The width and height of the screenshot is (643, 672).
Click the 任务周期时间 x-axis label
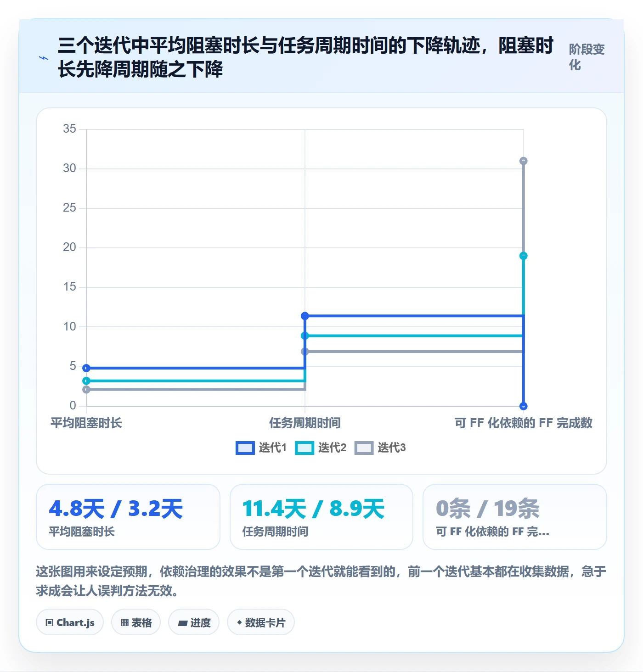point(305,423)
